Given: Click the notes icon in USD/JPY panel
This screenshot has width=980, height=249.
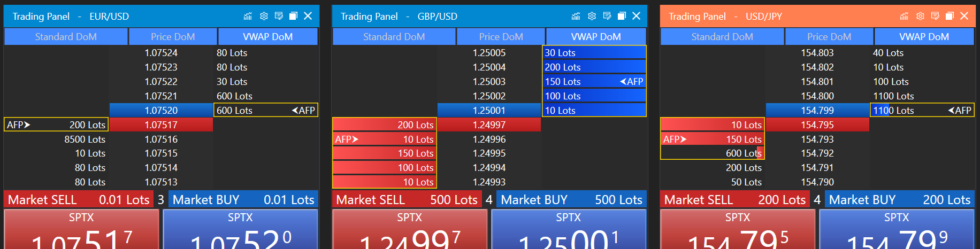Looking at the screenshot, I should pos(935,16).
